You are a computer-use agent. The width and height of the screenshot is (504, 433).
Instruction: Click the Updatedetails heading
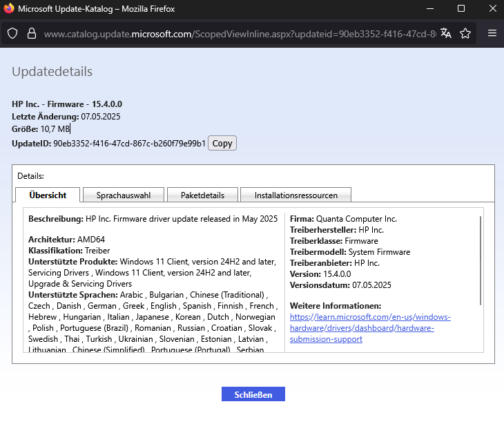click(52, 71)
